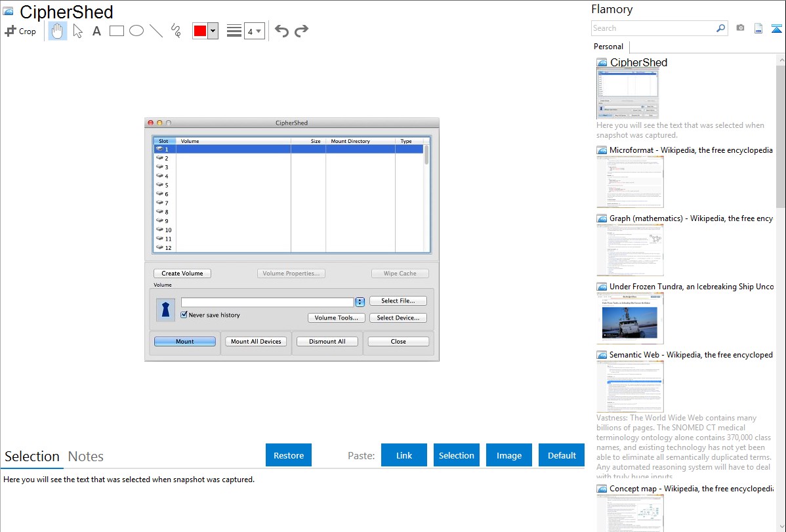Click the line thickness icon

pyautogui.click(x=234, y=31)
